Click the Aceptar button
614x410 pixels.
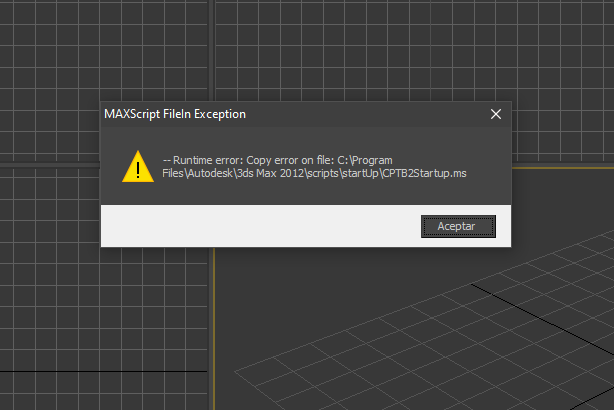pyautogui.click(x=458, y=226)
